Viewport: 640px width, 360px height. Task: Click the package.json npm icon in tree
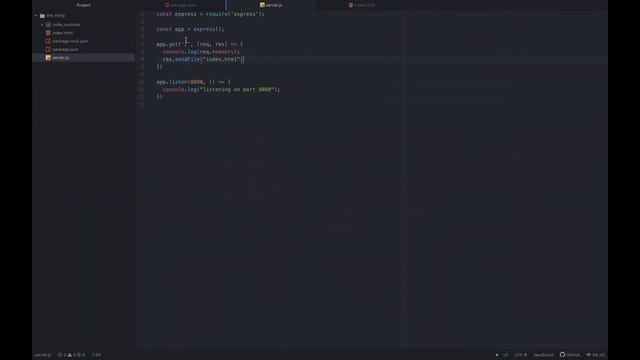pos(48,49)
